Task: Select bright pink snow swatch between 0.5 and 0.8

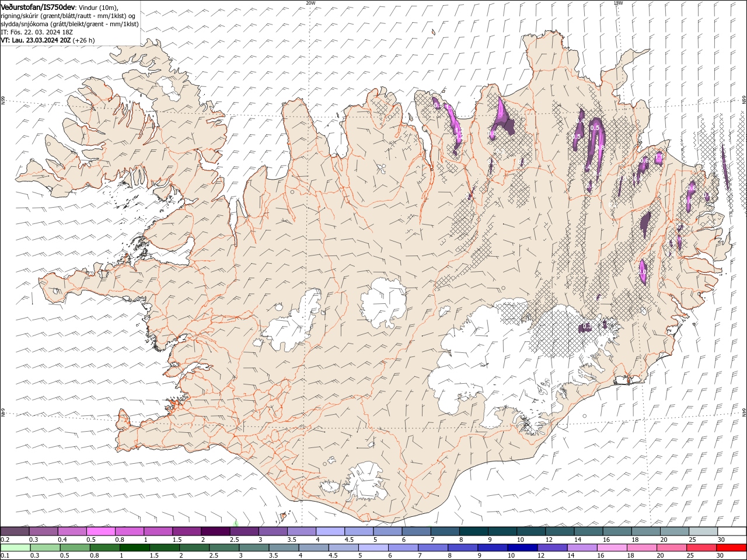Action: pos(100,531)
